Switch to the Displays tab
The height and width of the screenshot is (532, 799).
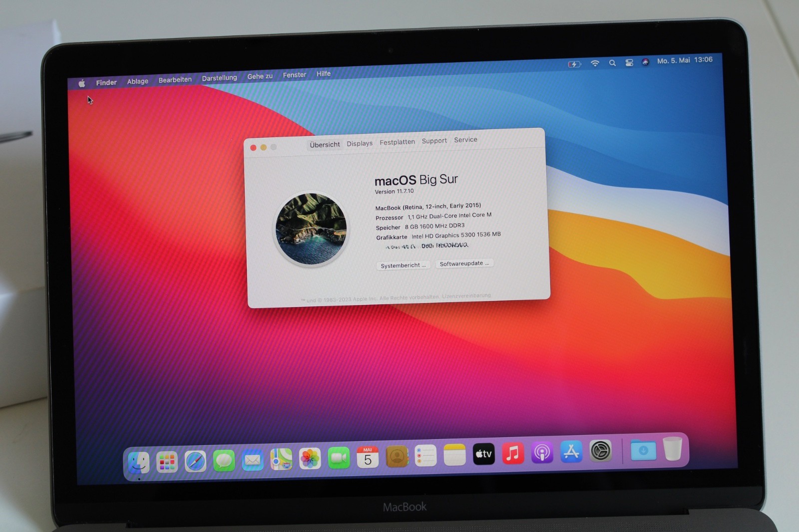(360, 143)
